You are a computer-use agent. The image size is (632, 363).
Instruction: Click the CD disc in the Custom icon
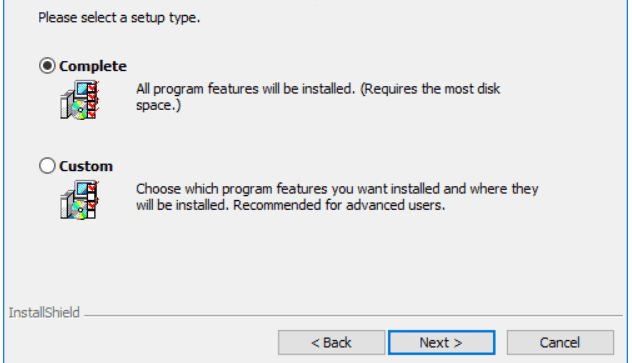pos(80,210)
